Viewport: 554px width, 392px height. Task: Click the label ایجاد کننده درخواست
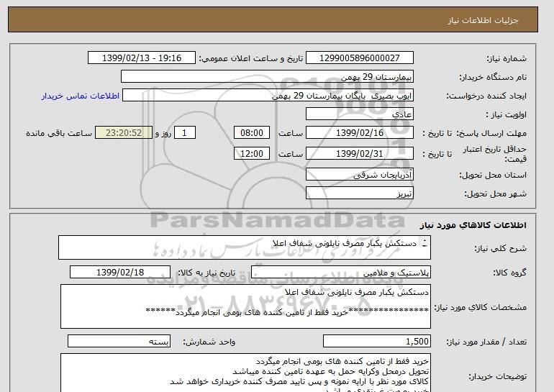[x=486, y=96]
